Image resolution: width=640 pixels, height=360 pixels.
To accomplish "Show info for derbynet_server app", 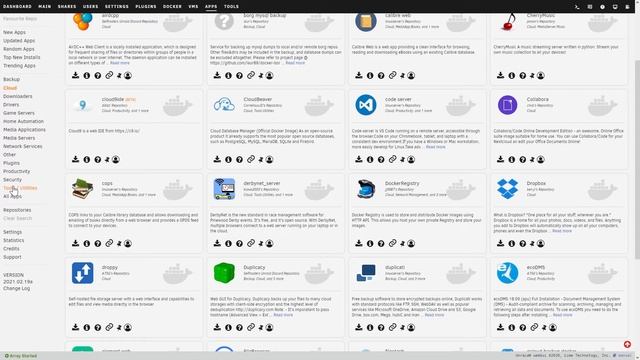I will tap(228, 243).
